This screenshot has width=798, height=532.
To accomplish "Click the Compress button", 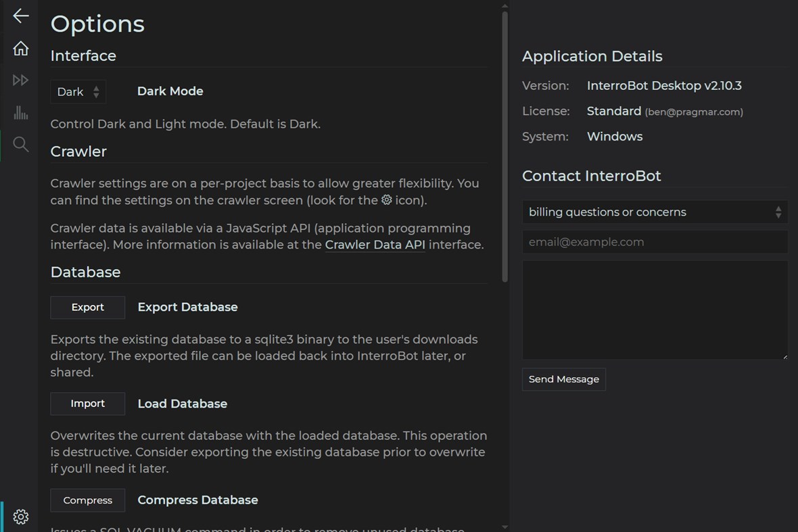I will coord(88,500).
